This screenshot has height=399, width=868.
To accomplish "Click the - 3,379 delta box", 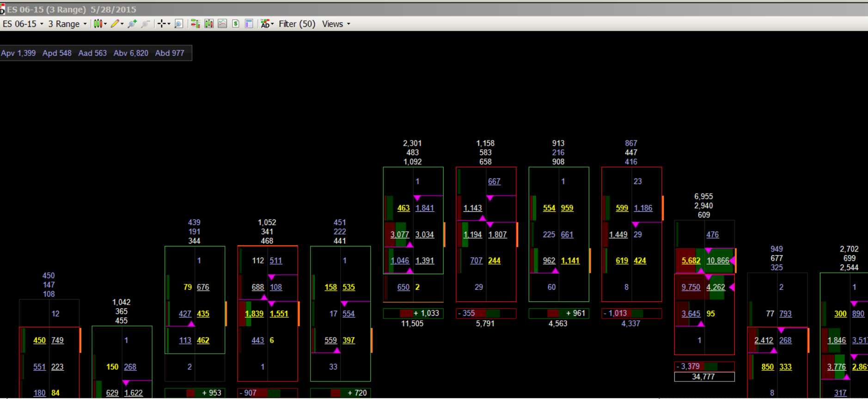I will coord(704,367).
